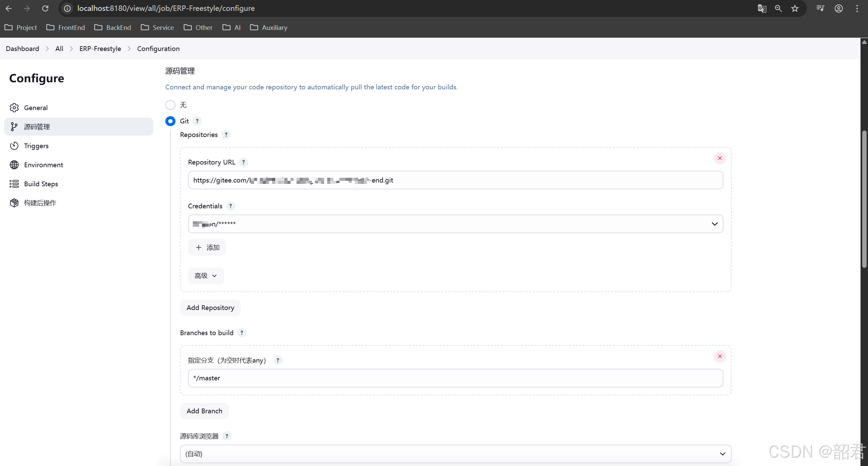Expand the 高级 advanced section

206,276
